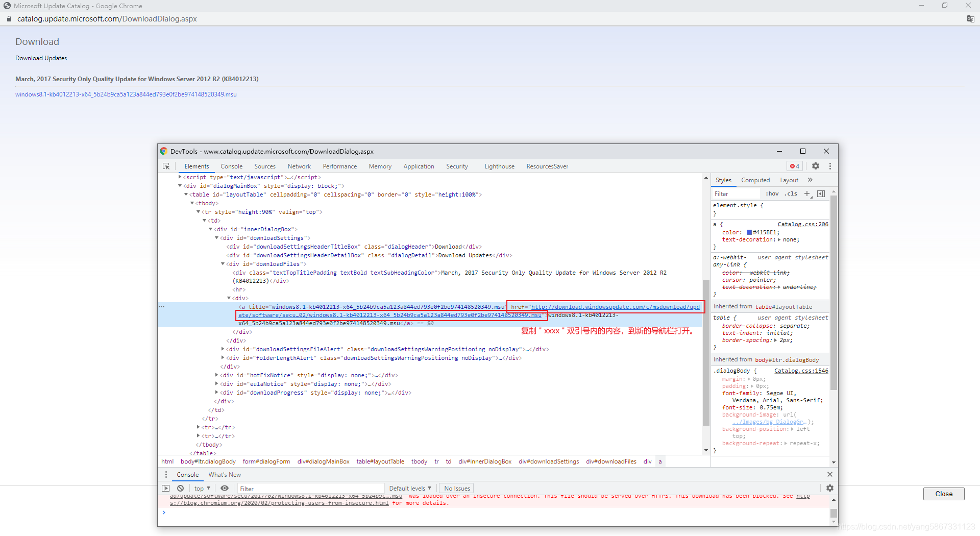Select the Styles tab
The width and height of the screenshot is (980, 536).
pyautogui.click(x=723, y=180)
